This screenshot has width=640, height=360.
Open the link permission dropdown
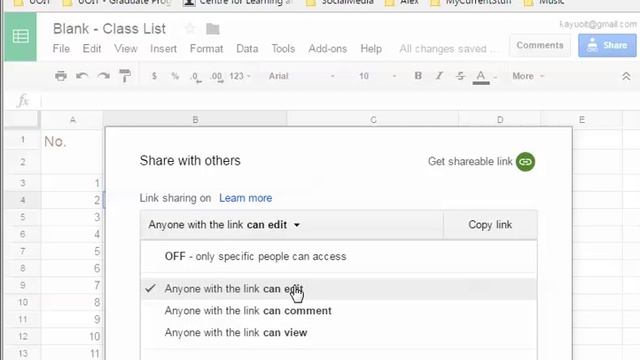click(291, 225)
